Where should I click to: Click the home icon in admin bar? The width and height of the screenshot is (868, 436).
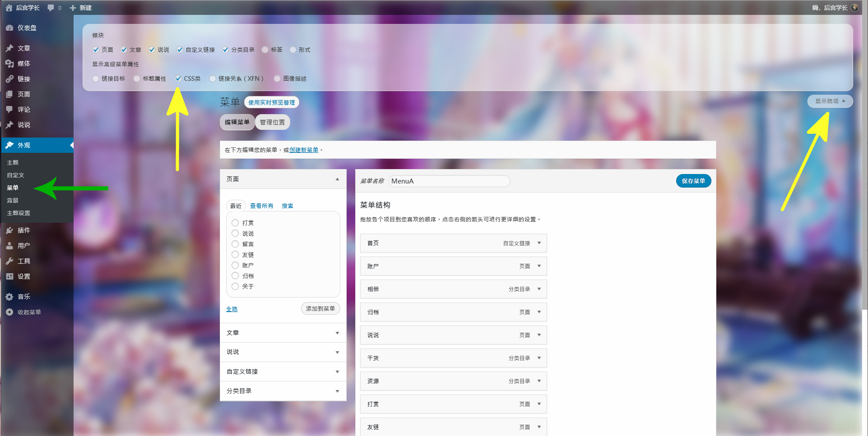[9, 8]
